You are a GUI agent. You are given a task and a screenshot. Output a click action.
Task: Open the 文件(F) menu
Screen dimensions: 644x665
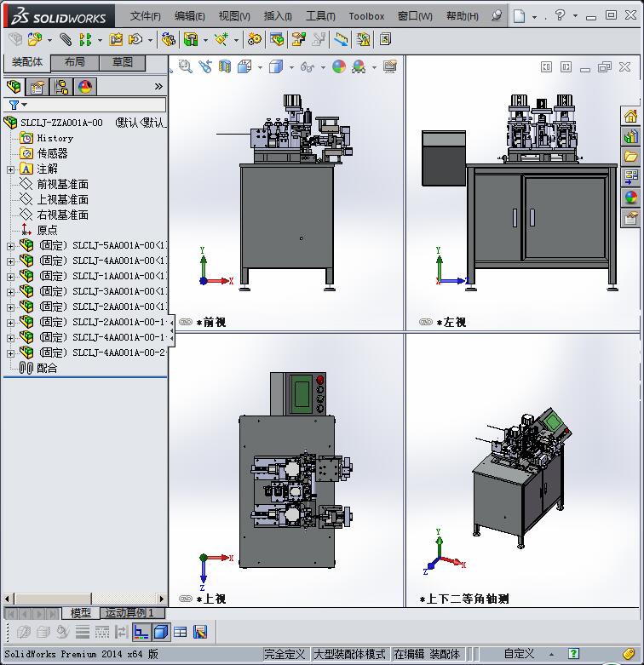pos(146,16)
